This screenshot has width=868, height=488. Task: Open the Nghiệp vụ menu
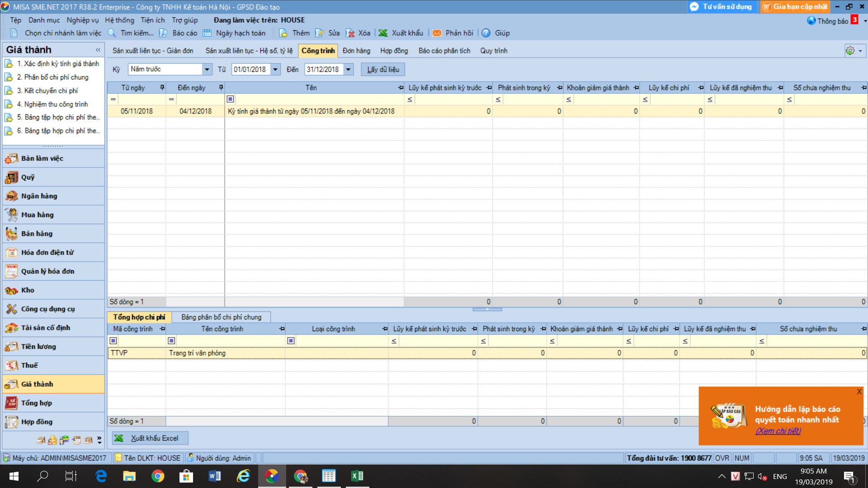[x=82, y=20]
